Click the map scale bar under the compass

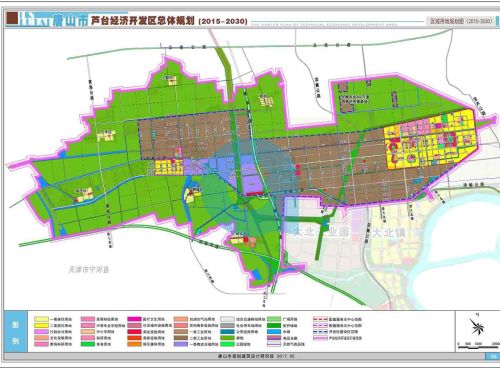(x=478, y=347)
